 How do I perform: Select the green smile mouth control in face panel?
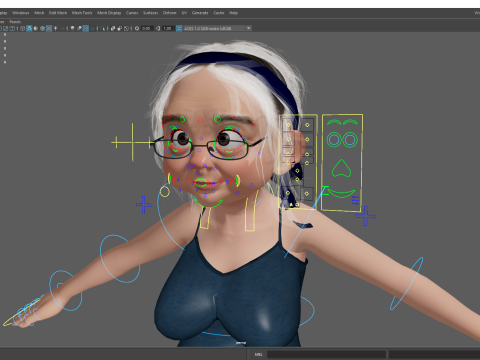(341, 193)
